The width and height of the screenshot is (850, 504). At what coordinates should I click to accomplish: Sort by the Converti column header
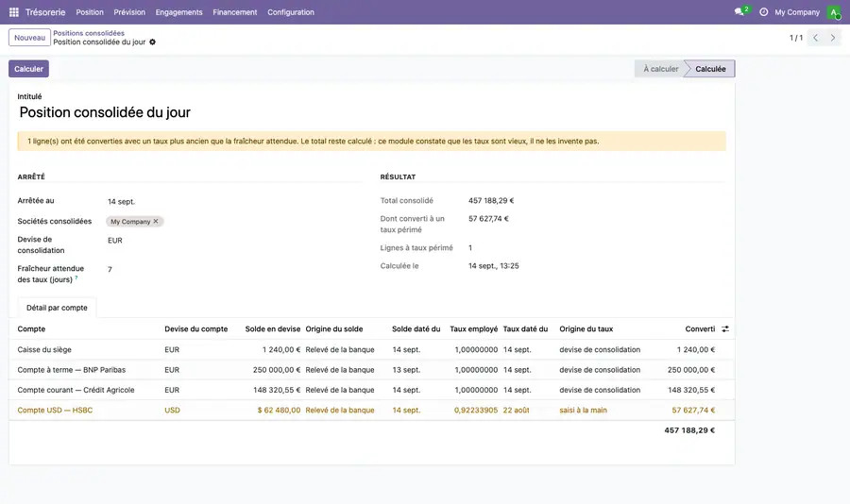[x=700, y=329]
